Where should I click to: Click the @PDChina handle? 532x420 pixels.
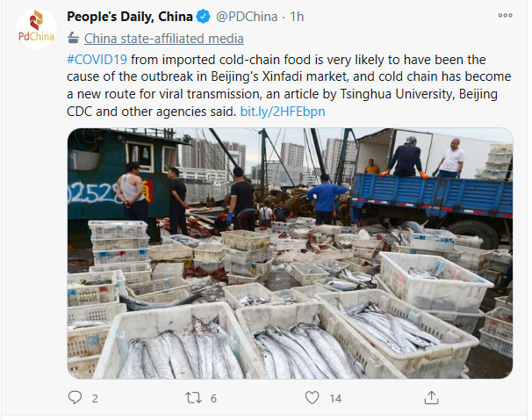247,17
